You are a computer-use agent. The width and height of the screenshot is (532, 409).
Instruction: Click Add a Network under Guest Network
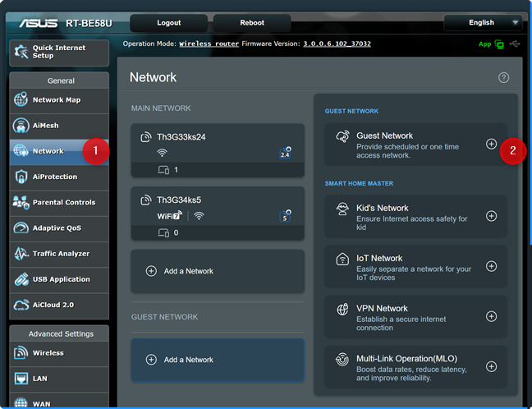218,360
